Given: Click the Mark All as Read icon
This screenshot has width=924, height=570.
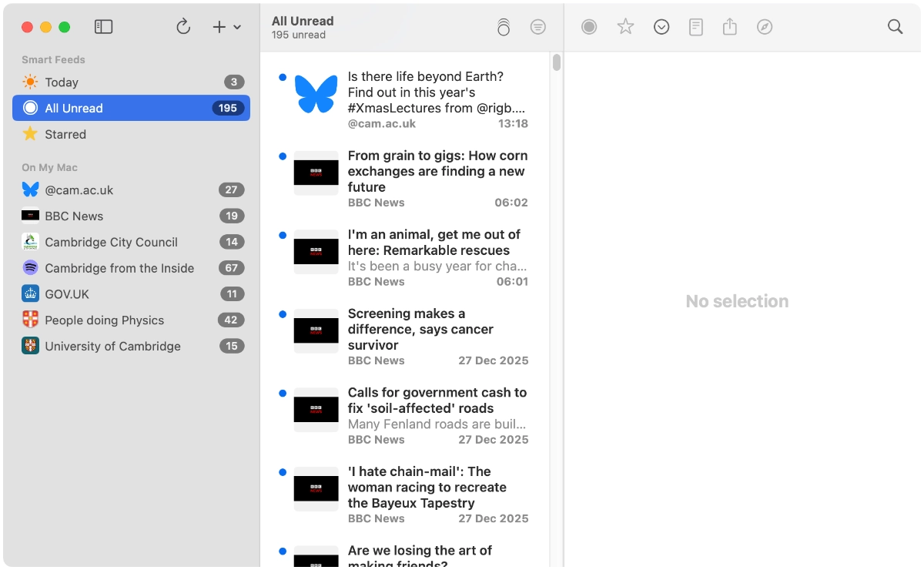Looking at the screenshot, I should coord(504,26).
